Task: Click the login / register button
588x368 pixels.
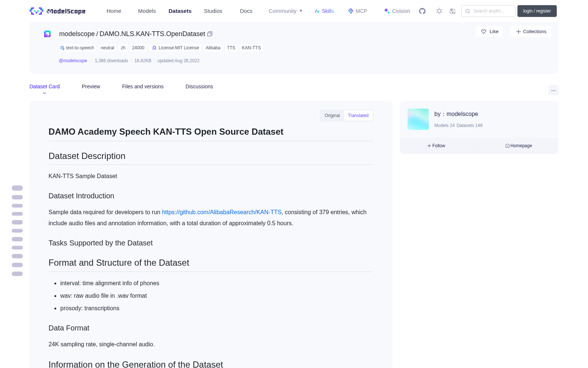Action: [537, 11]
